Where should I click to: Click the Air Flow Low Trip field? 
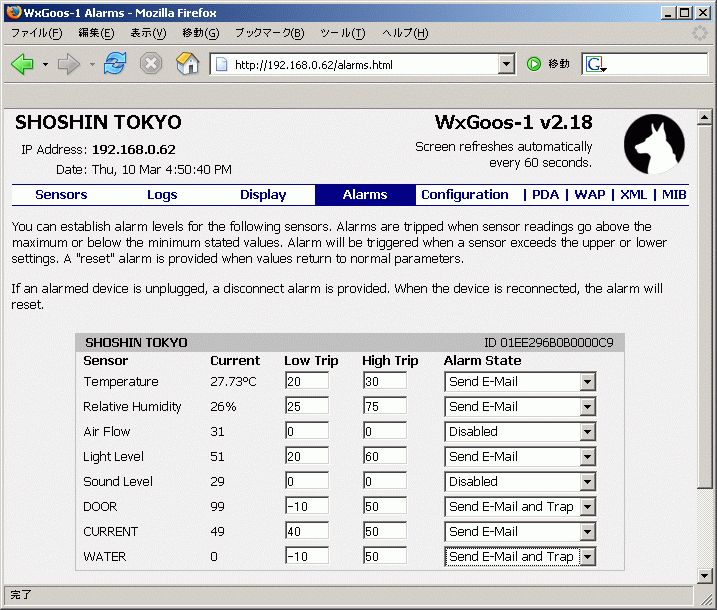pyautogui.click(x=307, y=431)
